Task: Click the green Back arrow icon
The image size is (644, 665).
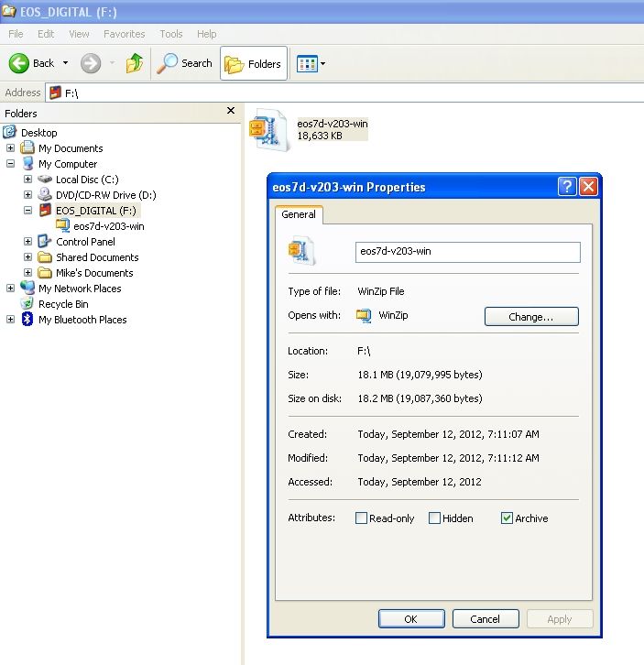Action: pyautogui.click(x=19, y=63)
